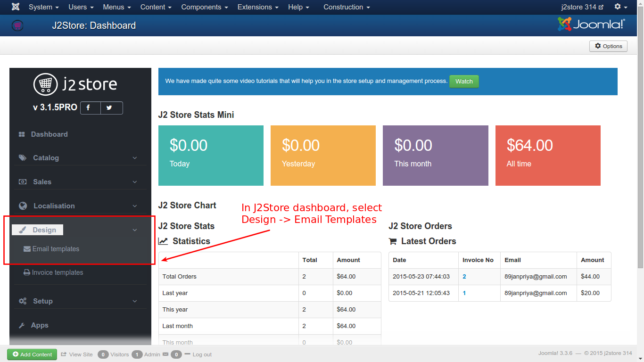Open Email templates in sidebar

(56, 249)
